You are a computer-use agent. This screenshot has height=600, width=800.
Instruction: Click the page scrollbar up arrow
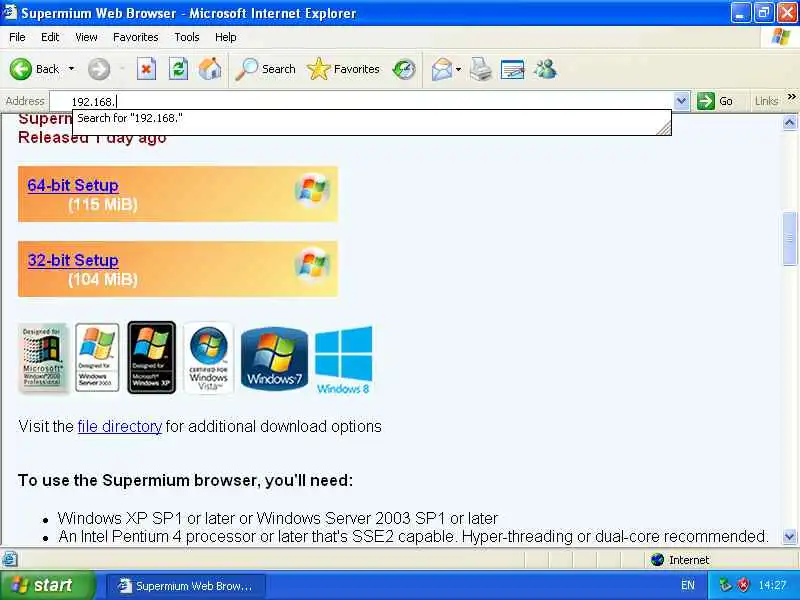(x=789, y=122)
